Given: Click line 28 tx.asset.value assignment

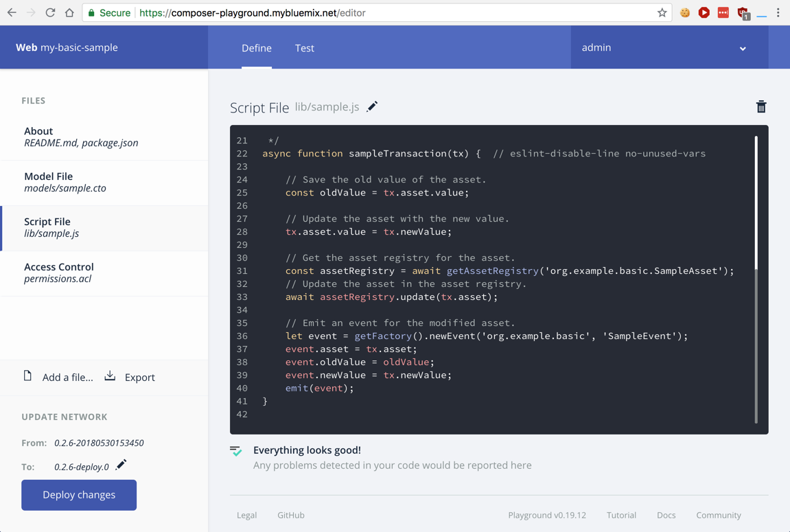Looking at the screenshot, I should 369,232.
